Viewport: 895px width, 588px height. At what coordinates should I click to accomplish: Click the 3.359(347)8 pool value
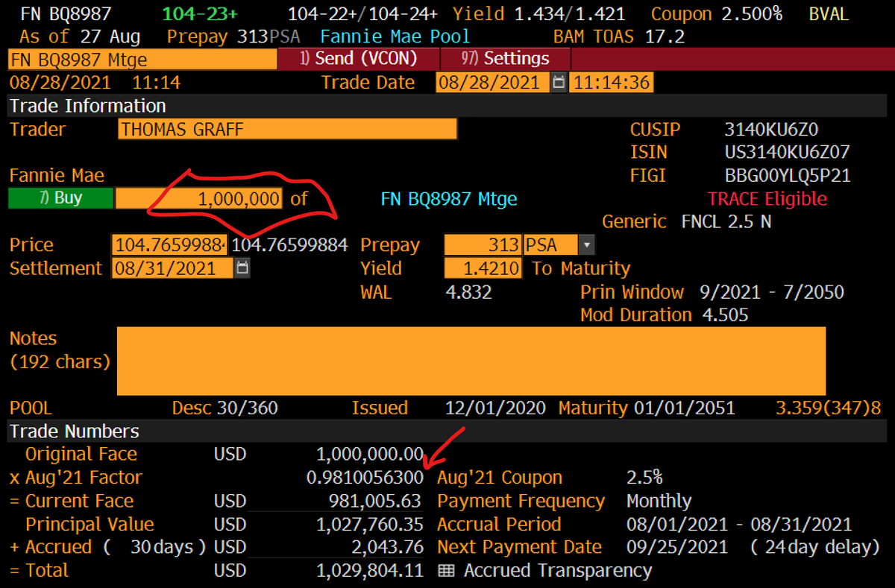tap(828, 408)
